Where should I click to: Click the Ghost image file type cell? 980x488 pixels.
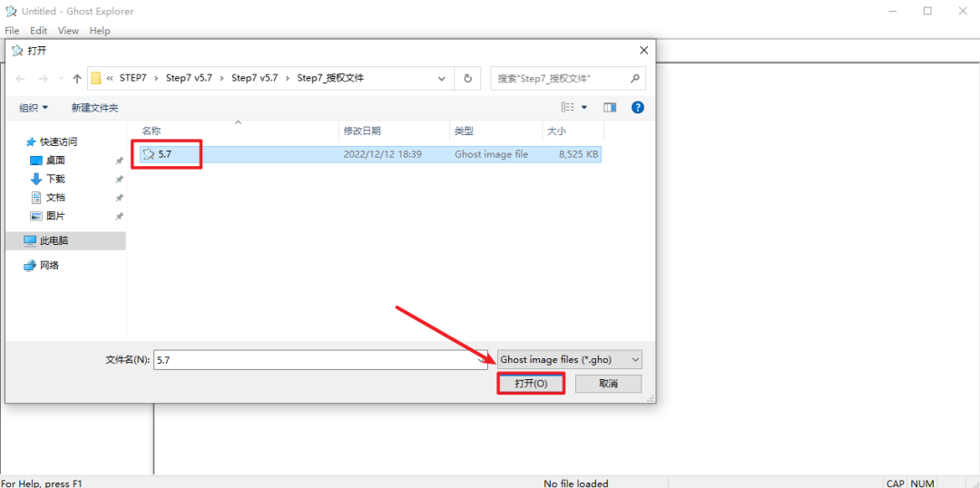pyautogui.click(x=491, y=154)
